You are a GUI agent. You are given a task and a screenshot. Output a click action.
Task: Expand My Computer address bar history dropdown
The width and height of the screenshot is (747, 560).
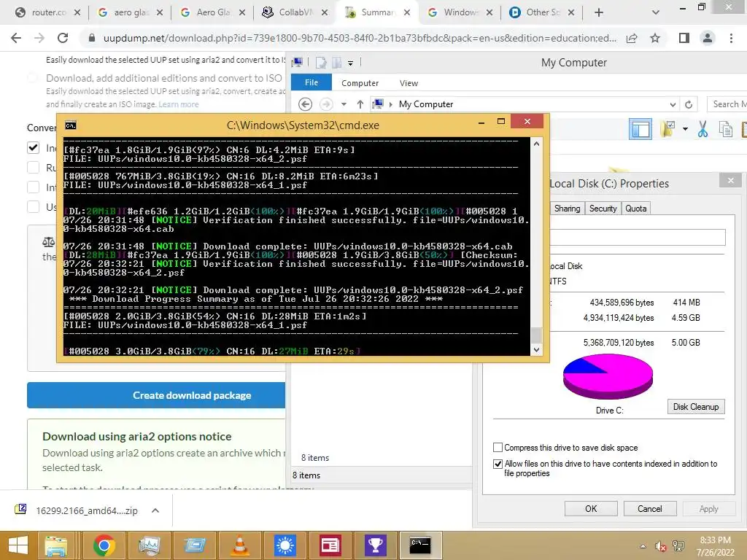673,104
